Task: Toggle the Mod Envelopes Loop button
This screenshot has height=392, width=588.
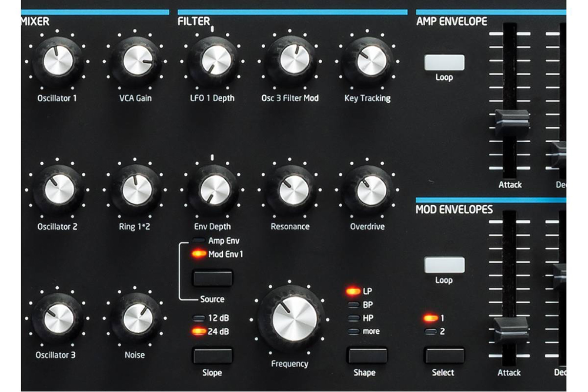Action: (x=444, y=265)
